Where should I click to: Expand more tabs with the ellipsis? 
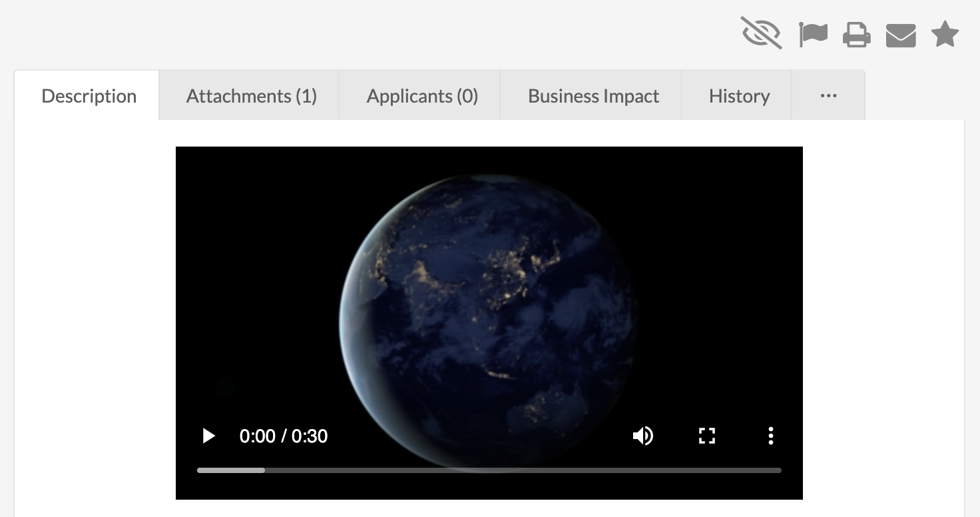[828, 96]
